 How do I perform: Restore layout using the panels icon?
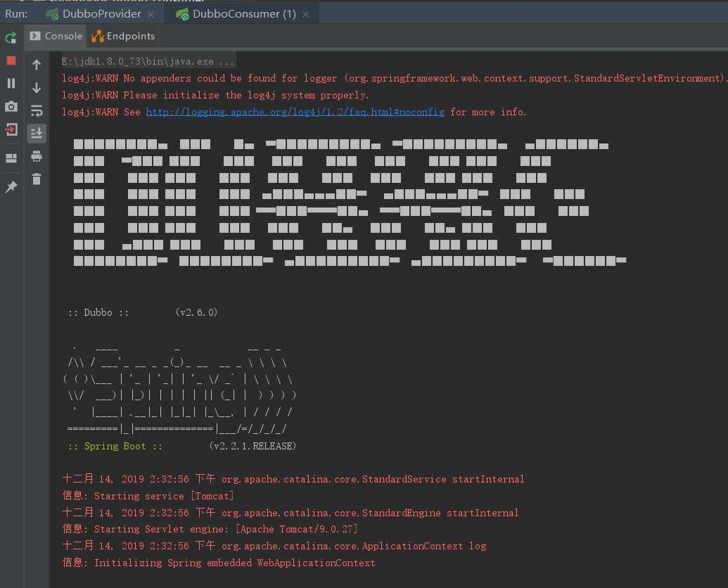point(11,158)
